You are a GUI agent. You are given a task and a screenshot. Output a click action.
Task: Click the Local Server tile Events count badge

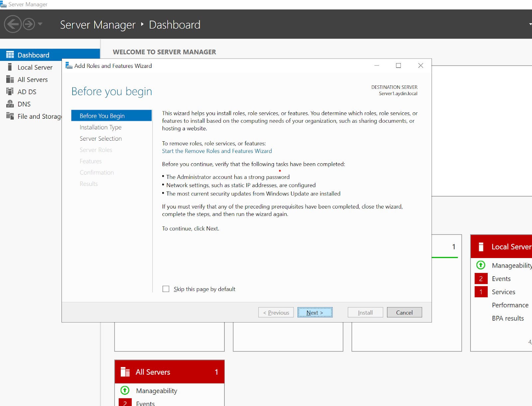coord(481,279)
